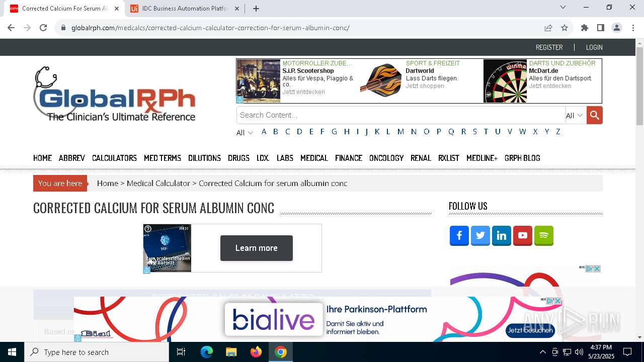Jump to letter Z in index
Viewport: 644px width, 362px height.
point(558,132)
